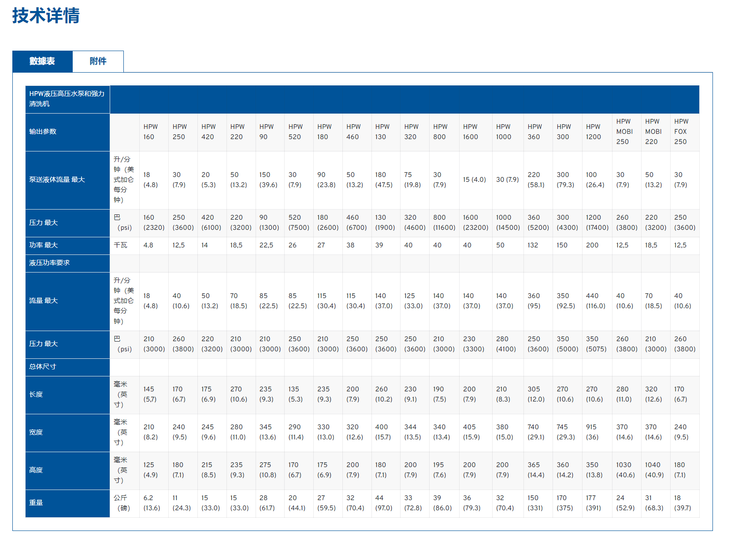Screen dimensions: 731x560
Task: Click the 宽度 row label
Action: [x=36, y=432]
